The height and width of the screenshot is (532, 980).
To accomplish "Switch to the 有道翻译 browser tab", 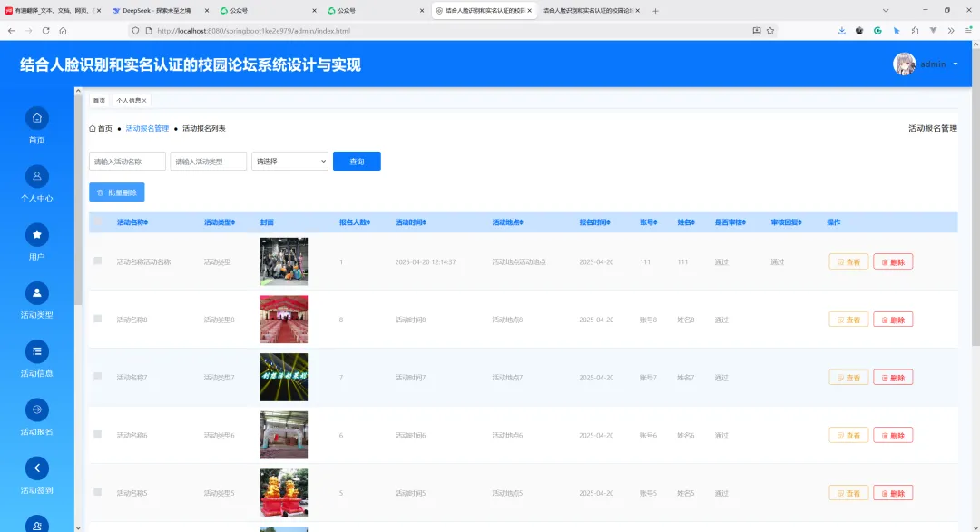I will pyautogui.click(x=53, y=11).
